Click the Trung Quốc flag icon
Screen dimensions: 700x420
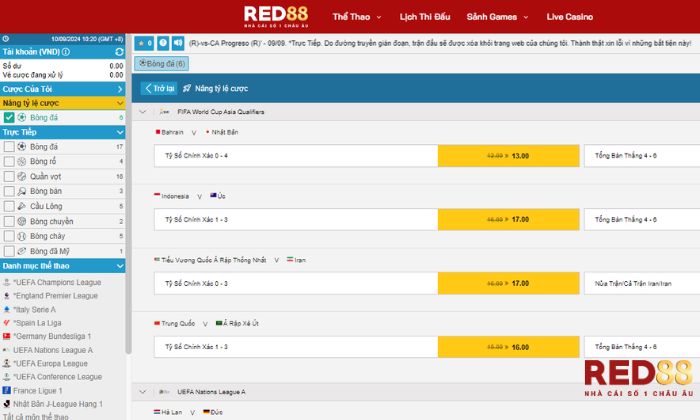157,323
